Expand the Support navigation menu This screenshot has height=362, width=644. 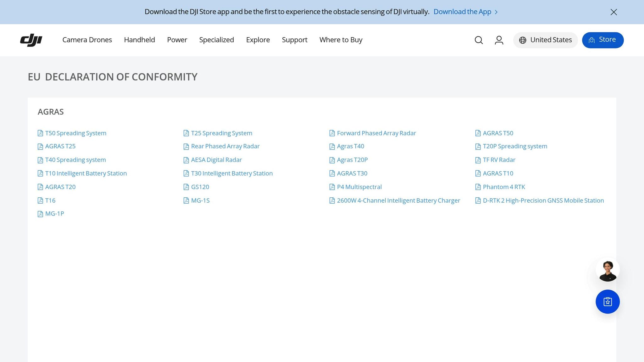(294, 40)
